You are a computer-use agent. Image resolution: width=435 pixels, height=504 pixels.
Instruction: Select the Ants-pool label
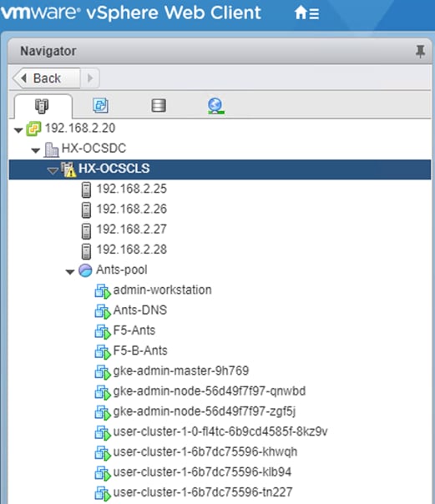(122, 270)
